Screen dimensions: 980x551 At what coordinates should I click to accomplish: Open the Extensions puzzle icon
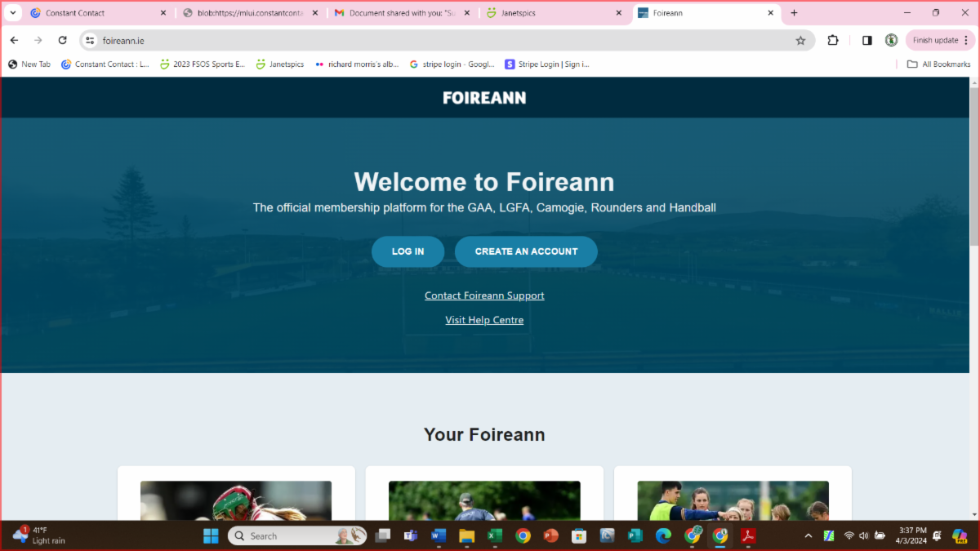click(x=833, y=40)
